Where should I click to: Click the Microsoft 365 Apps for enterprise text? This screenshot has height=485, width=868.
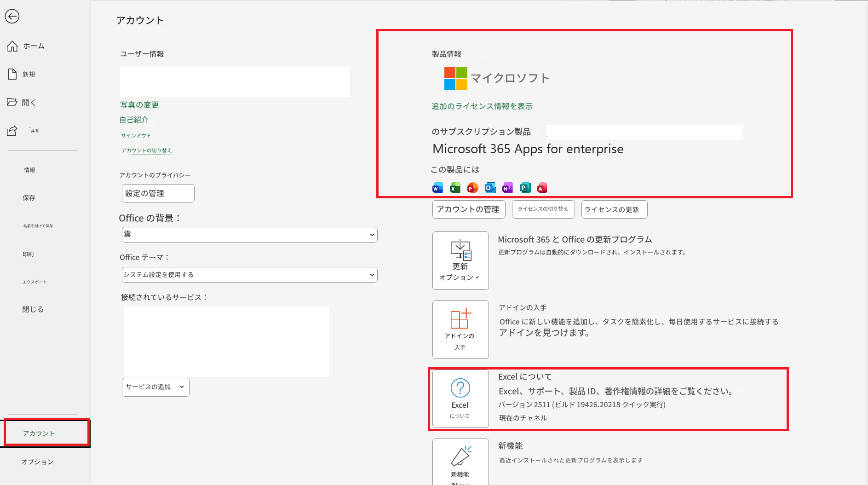tap(528, 149)
